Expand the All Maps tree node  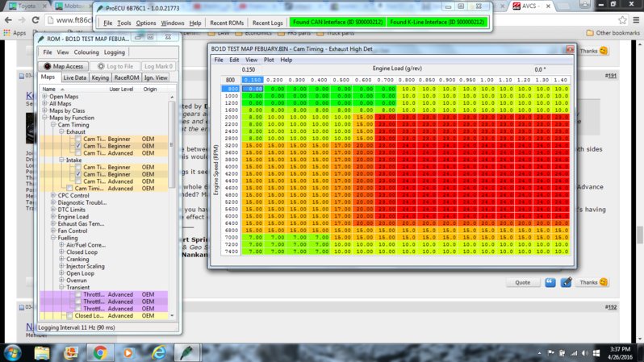44,103
